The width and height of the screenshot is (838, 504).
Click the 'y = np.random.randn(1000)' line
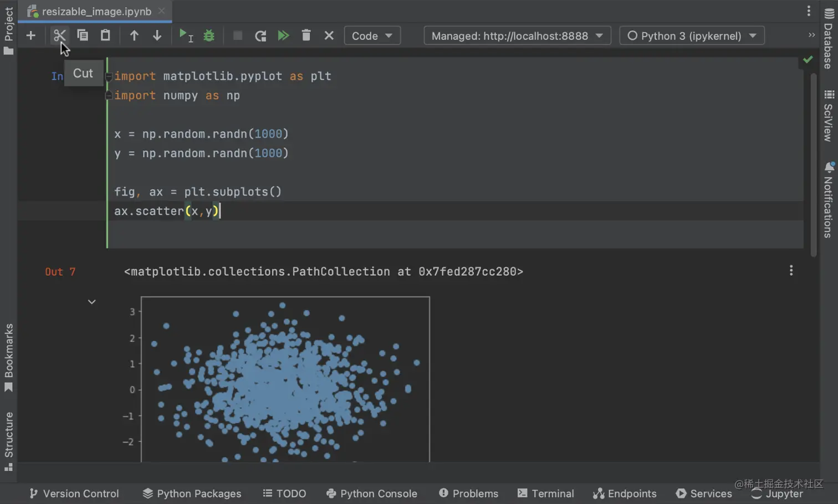(x=201, y=153)
